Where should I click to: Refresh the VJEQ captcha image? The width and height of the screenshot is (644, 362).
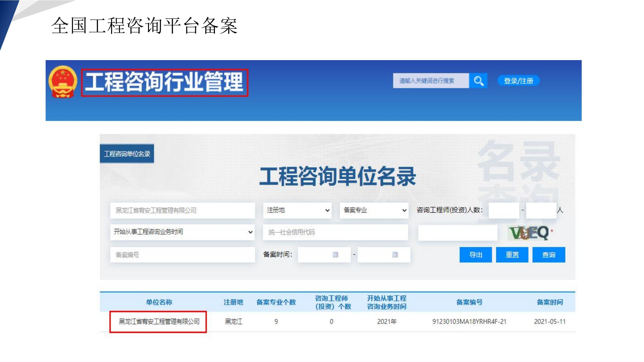pyautogui.click(x=528, y=233)
